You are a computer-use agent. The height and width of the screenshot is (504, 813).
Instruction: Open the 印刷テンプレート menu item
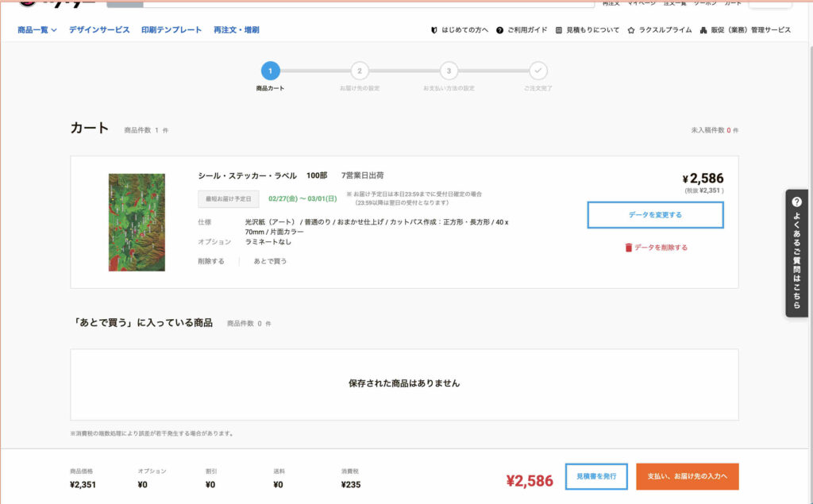click(171, 30)
